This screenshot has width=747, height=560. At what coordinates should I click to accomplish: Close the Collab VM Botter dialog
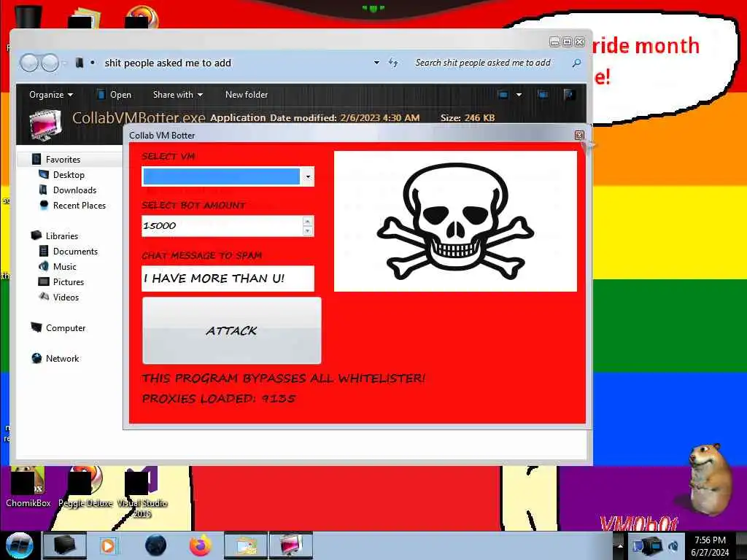pyautogui.click(x=579, y=135)
